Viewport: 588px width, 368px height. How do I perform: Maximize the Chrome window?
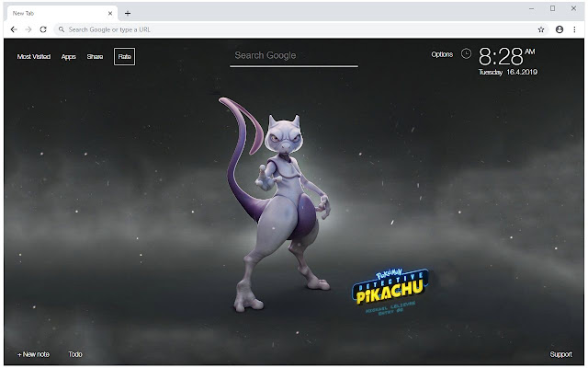tap(552, 8)
